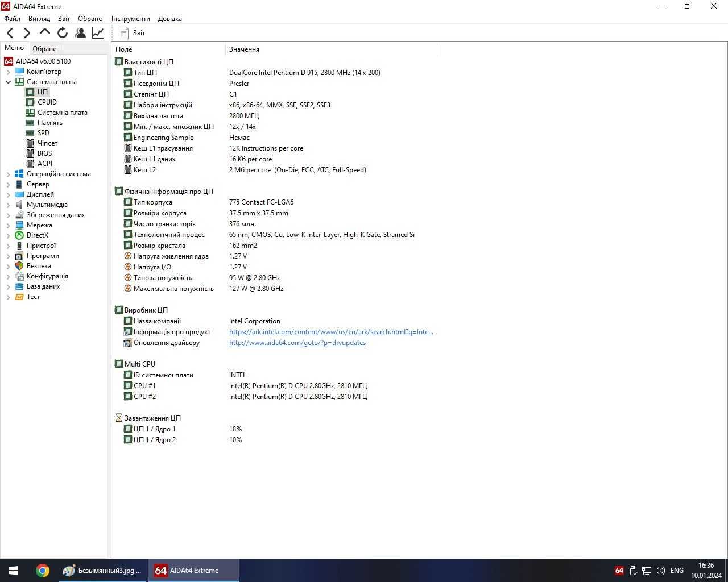Select the BIOS chip icon

[x=30, y=153]
